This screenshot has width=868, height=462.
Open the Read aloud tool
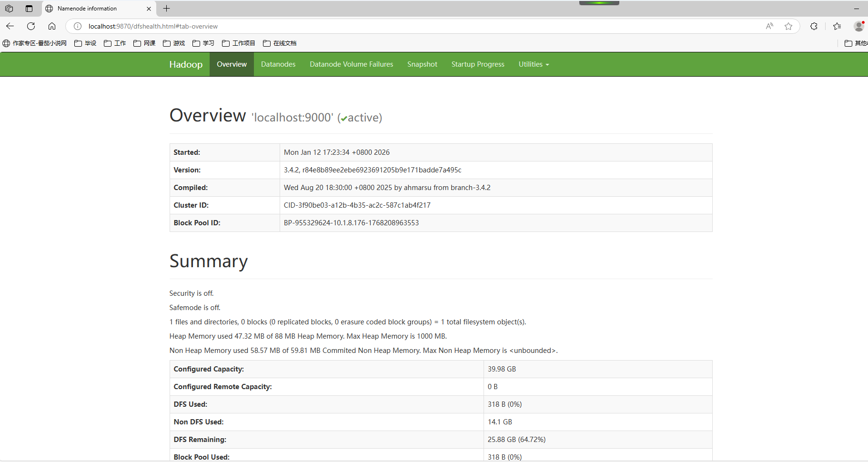pyautogui.click(x=769, y=26)
